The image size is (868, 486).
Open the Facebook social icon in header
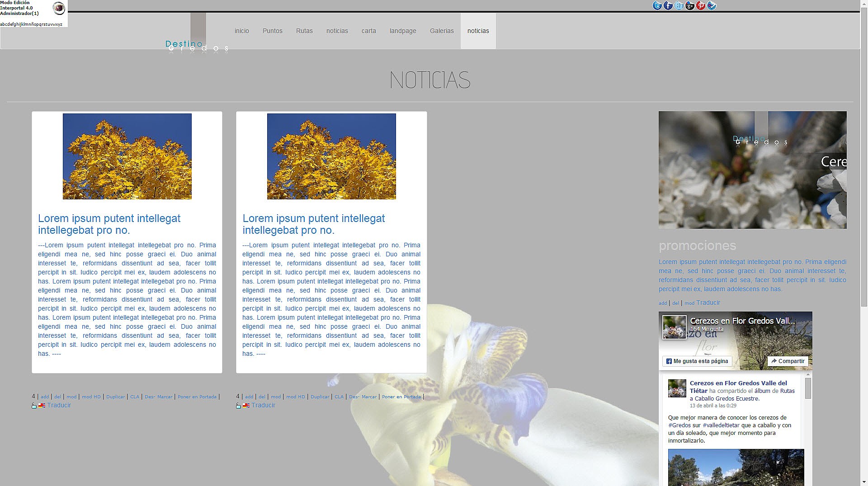668,5
